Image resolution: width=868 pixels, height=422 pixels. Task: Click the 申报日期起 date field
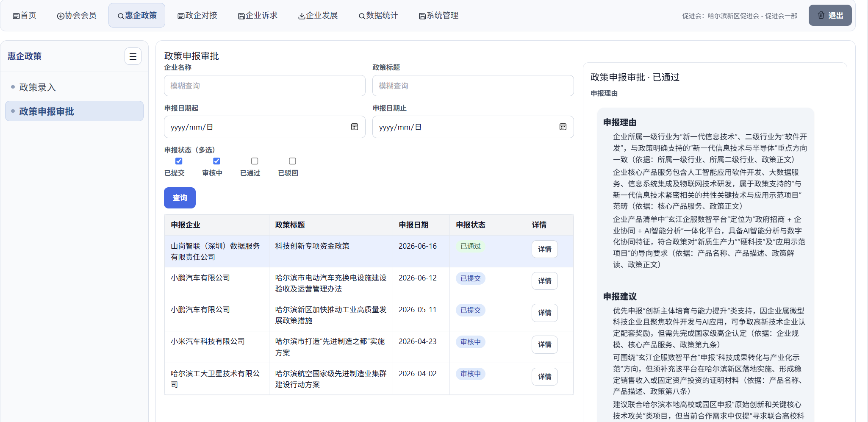[x=265, y=127]
